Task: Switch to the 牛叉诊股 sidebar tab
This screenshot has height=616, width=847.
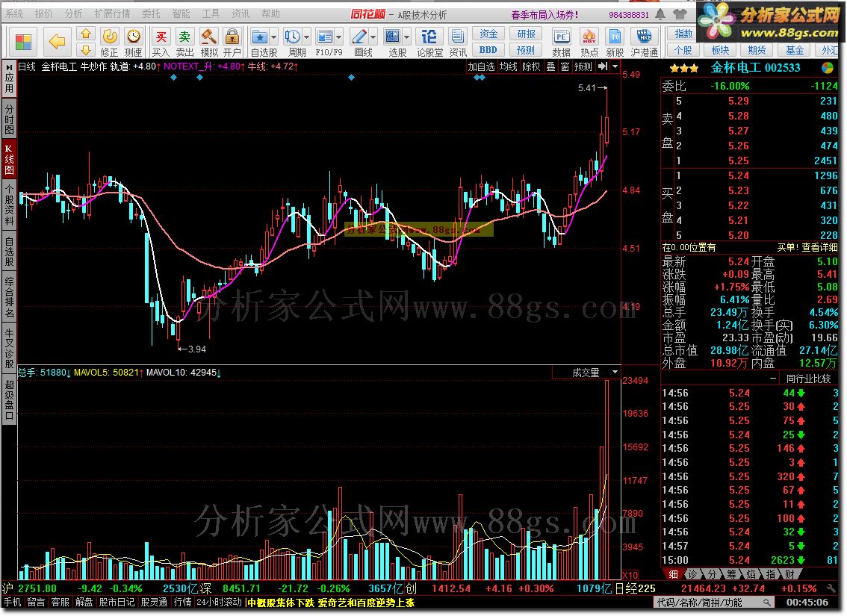Action: (9, 348)
